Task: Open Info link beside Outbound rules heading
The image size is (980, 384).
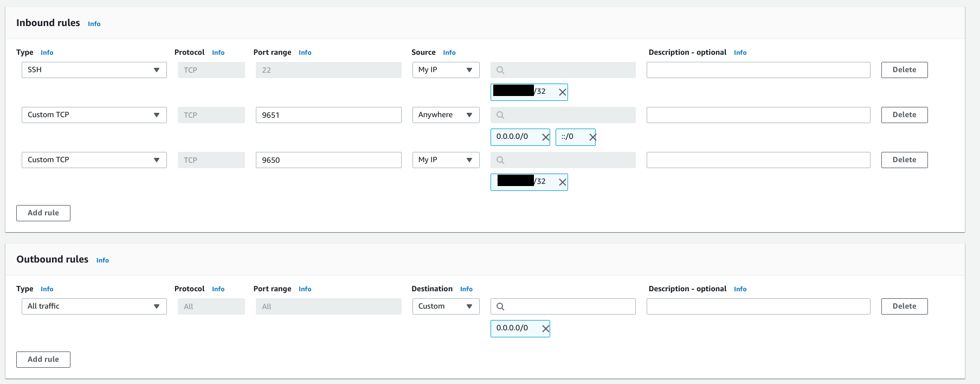Action: coord(102,260)
